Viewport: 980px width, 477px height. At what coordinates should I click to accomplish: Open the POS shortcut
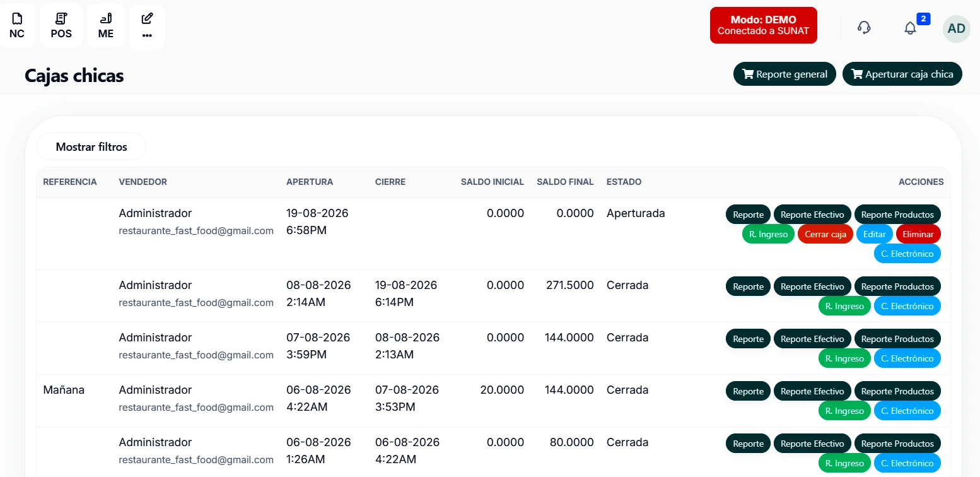(61, 26)
